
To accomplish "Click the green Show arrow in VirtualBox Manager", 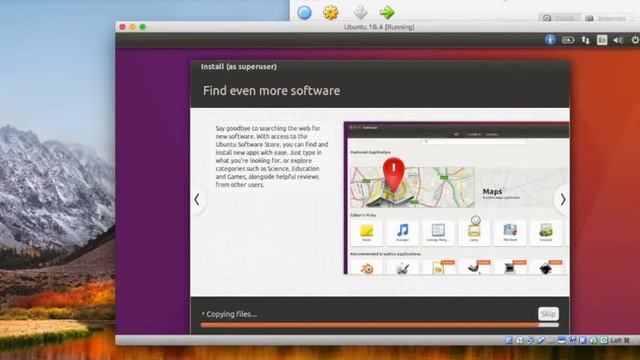I will point(387,12).
